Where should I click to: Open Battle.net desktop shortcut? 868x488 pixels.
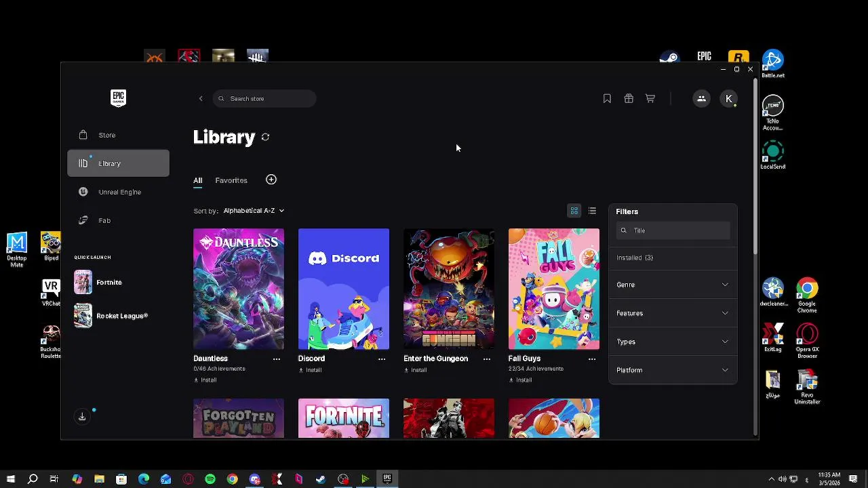point(773,64)
